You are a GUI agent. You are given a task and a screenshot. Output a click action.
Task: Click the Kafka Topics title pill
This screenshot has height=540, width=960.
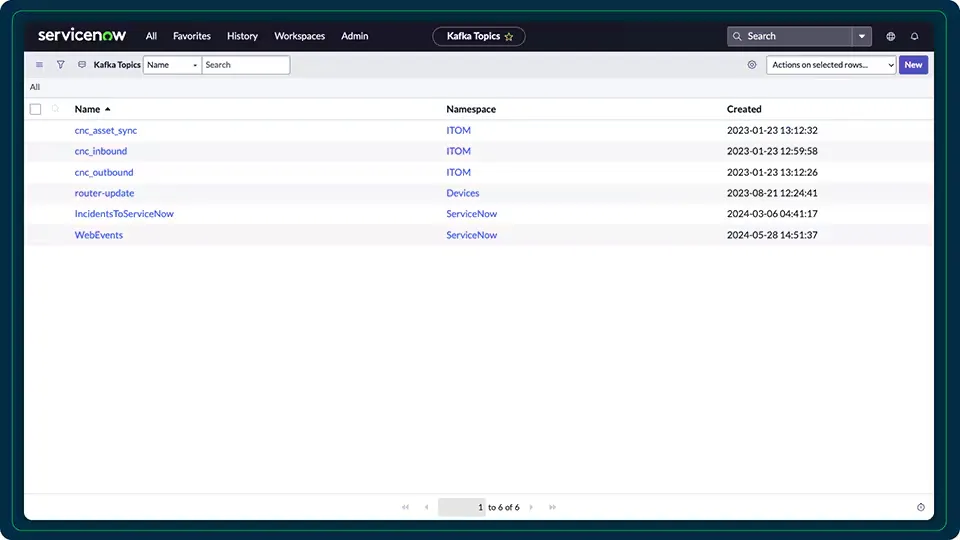click(479, 37)
